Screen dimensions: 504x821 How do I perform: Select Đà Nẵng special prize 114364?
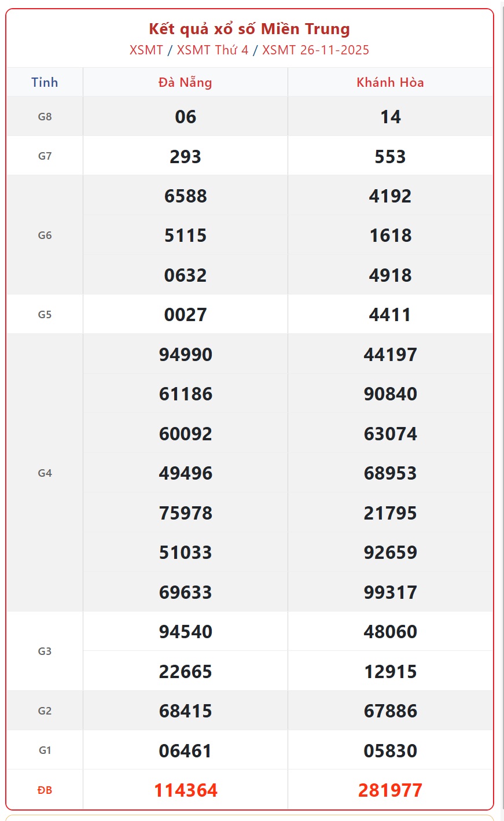[185, 790]
